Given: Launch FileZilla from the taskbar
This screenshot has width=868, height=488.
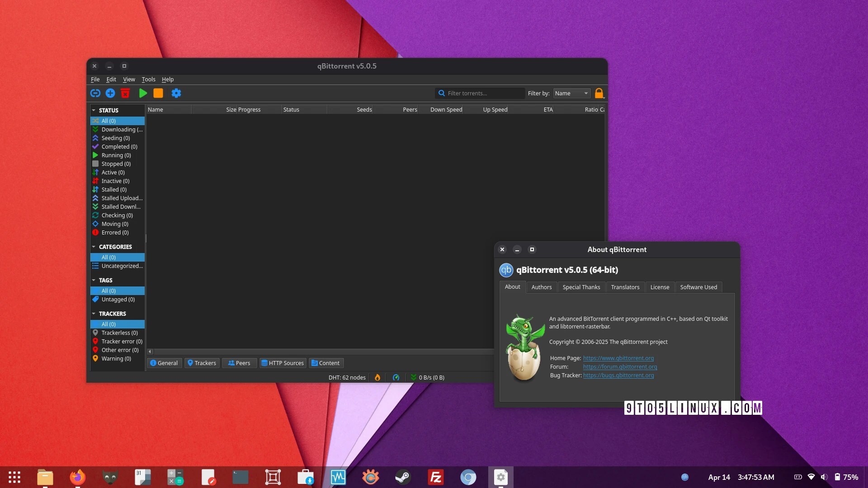Looking at the screenshot, I should [x=435, y=477].
